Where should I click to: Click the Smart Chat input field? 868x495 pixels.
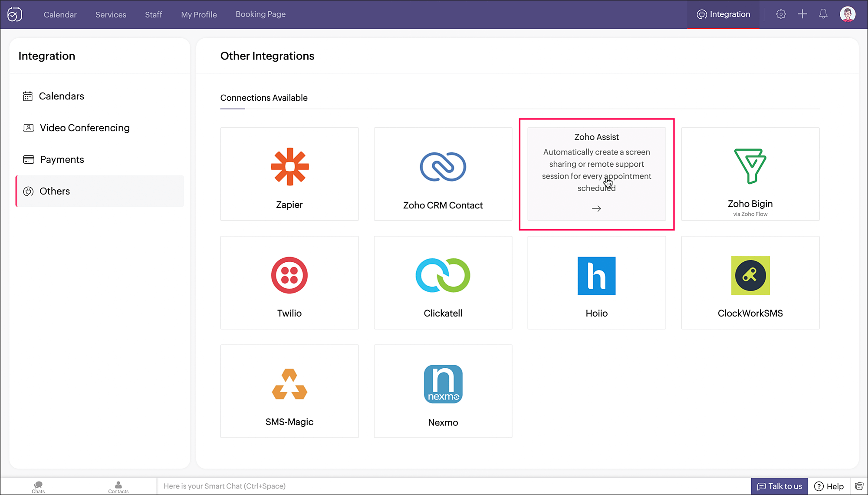(x=454, y=486)
